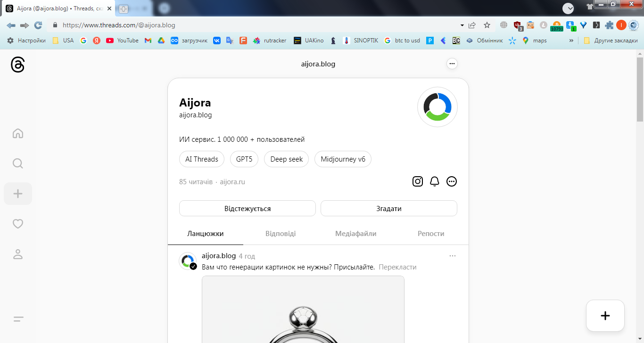
Task: View the 85 читачів followers list
Action: [x=196, y=182]
